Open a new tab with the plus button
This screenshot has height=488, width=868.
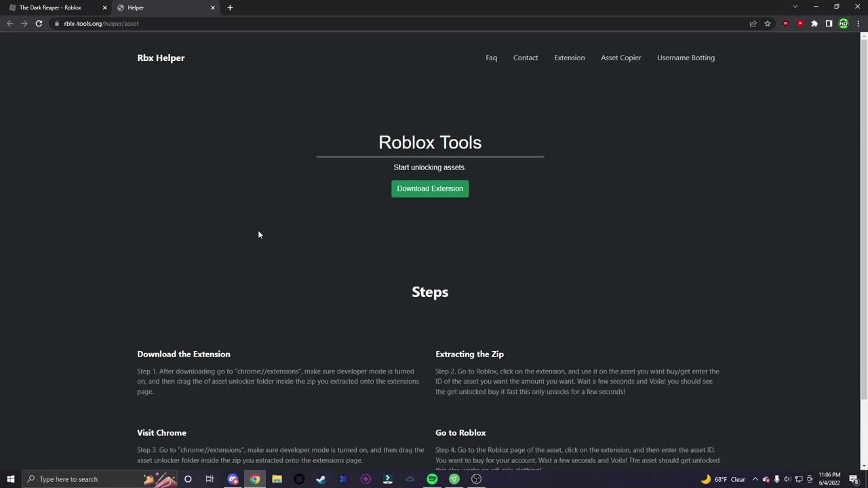[230, 7]
